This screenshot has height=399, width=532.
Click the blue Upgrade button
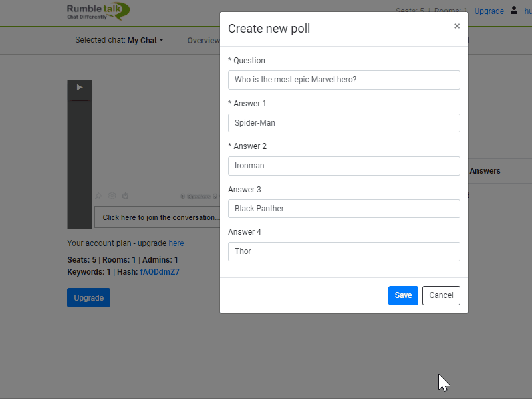pos(88,297)
